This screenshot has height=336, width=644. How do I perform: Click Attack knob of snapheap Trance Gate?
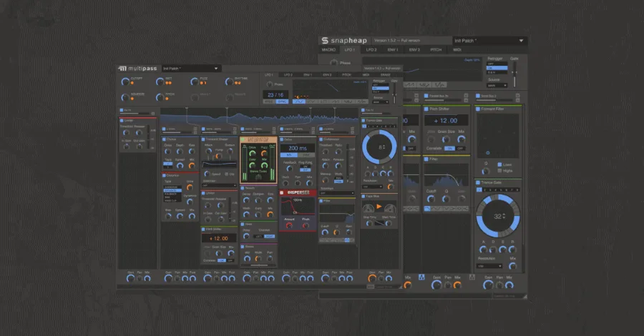pyautogui.click(x=484, y=249)
